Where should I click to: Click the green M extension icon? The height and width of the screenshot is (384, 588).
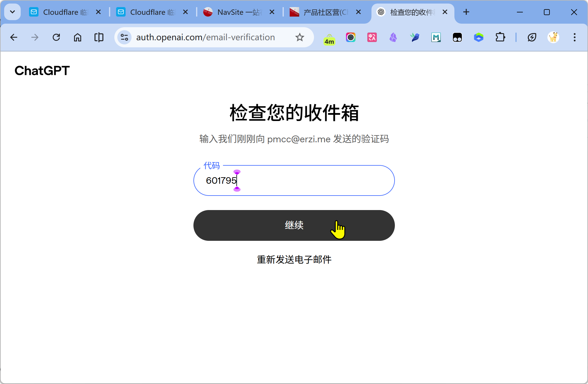(x=436, y=37)
